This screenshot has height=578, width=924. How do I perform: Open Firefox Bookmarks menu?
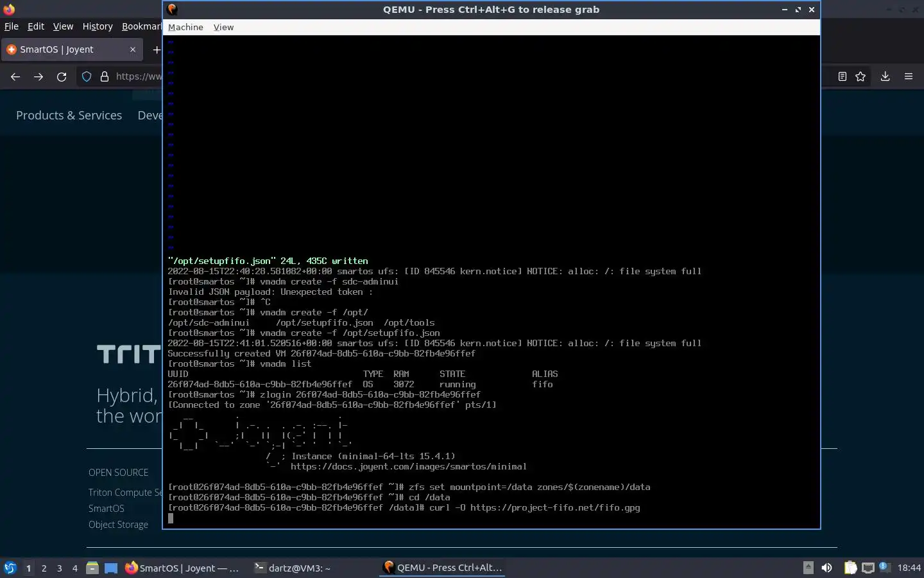142,26
